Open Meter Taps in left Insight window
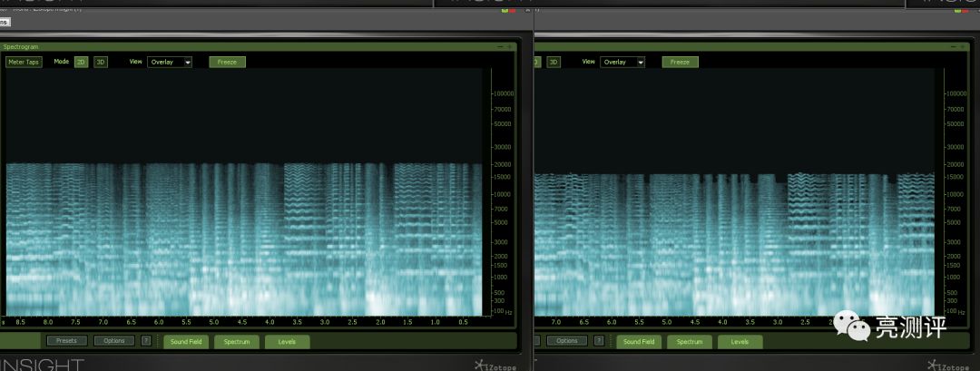 point(24,62)
